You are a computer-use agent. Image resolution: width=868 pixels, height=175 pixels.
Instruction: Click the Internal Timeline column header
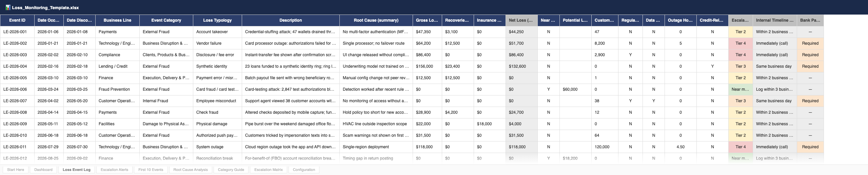775,20
